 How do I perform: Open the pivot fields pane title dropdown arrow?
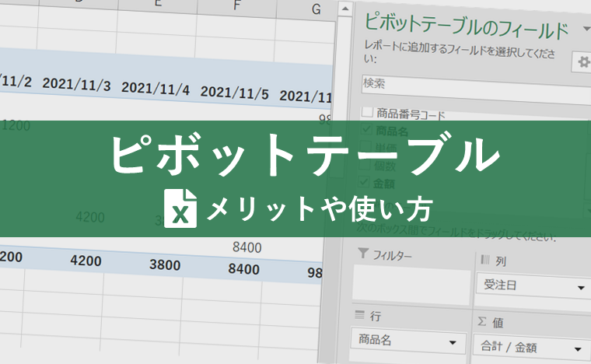coord(586,28)
